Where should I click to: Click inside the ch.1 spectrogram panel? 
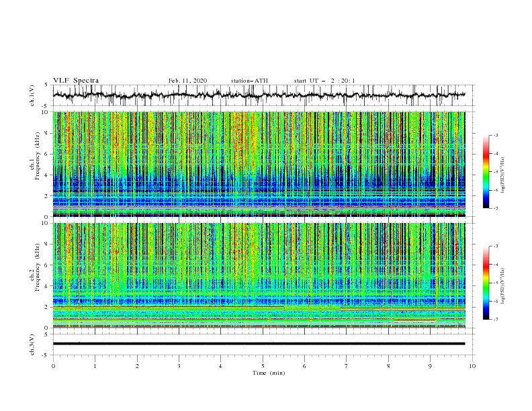(x=259, y=164)
